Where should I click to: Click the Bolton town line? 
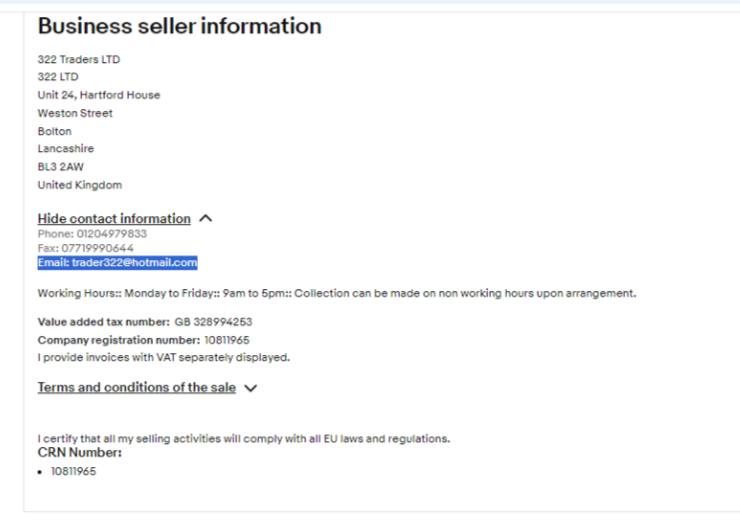coord(55,131)
